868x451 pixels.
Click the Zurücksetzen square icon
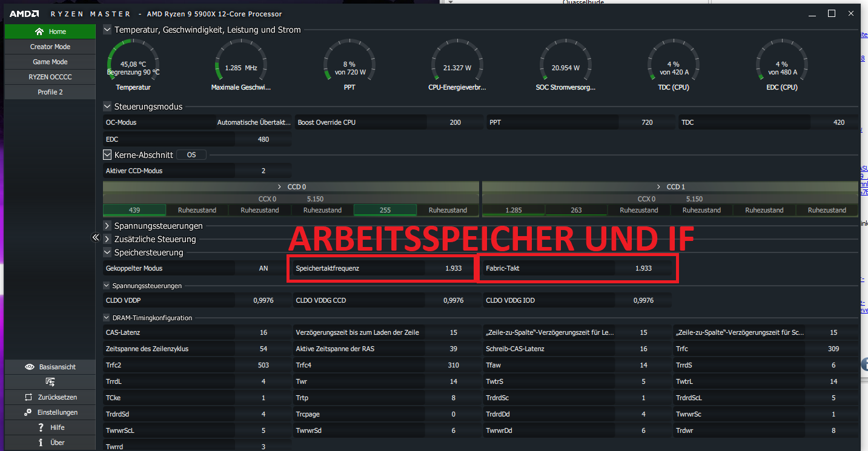click(x=28, y=397)
